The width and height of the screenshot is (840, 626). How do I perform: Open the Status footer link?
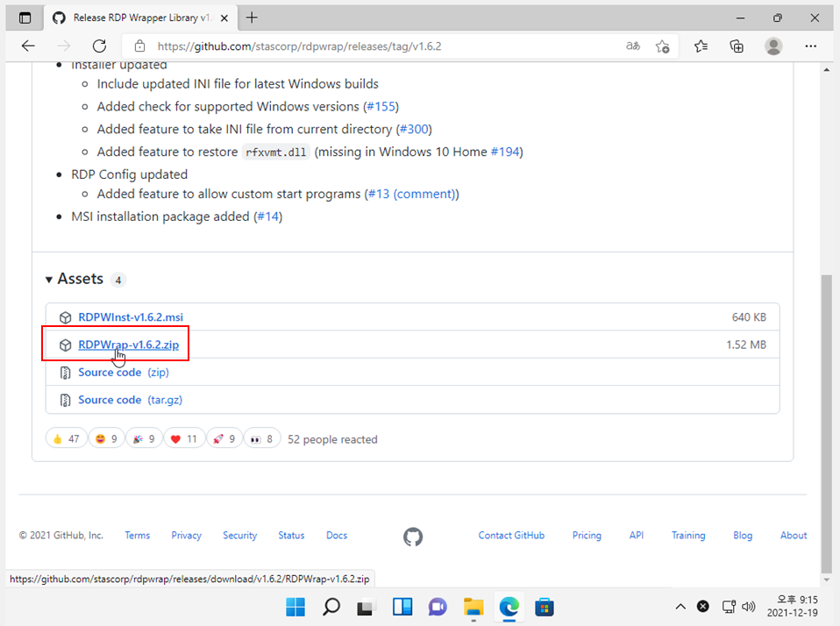click(x=291, y=535)
